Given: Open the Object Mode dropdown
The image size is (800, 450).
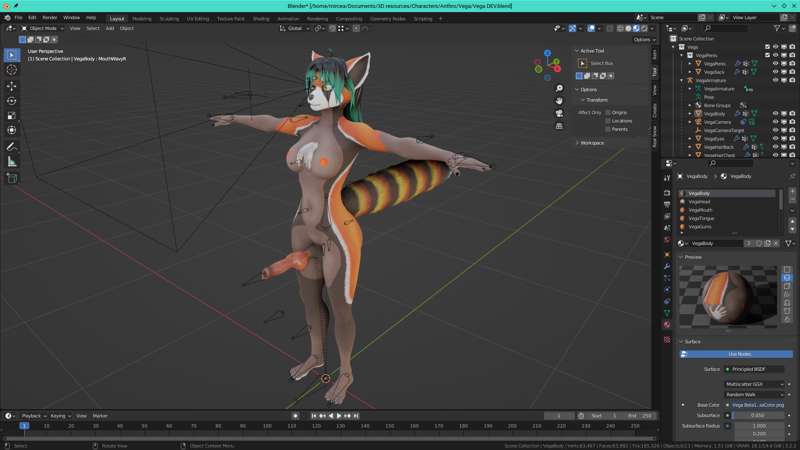Looking at the screenshot, I should (42, 28).
